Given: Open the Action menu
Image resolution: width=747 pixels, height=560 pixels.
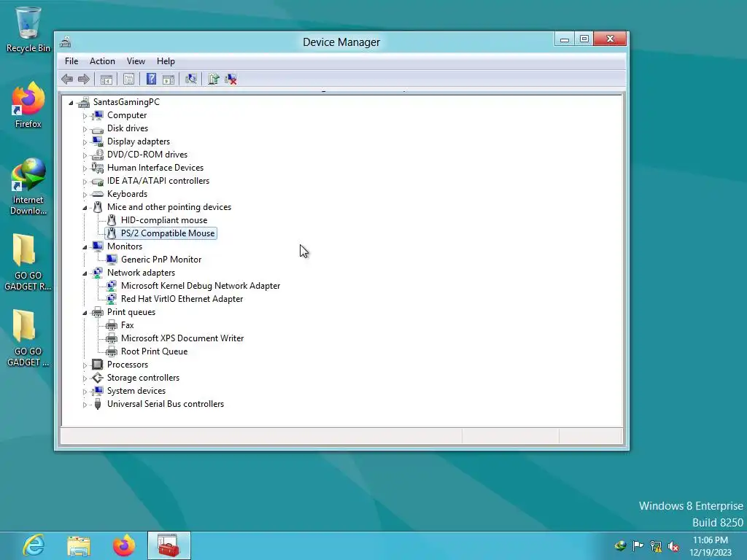Looking at the screenshot, I should tap(102, 61).
